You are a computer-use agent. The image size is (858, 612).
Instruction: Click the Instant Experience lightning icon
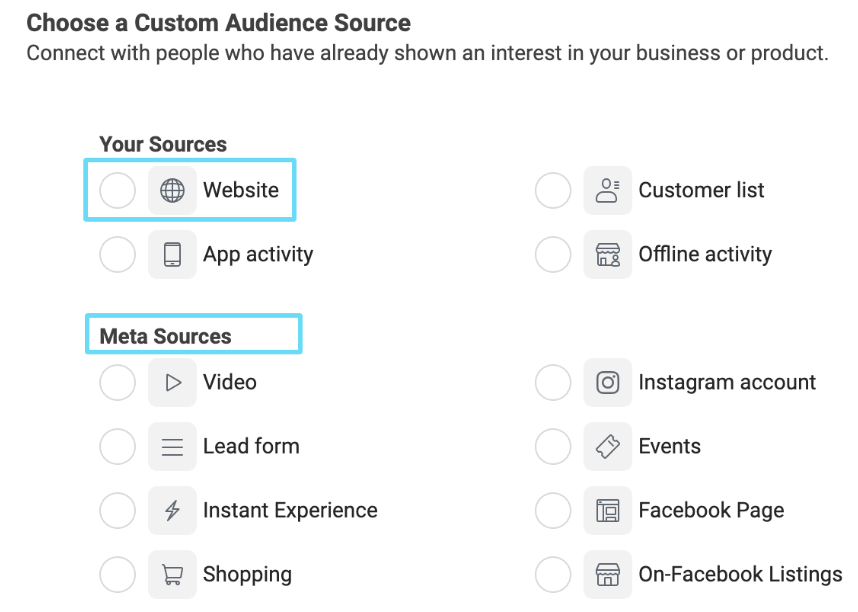(172, 511)
